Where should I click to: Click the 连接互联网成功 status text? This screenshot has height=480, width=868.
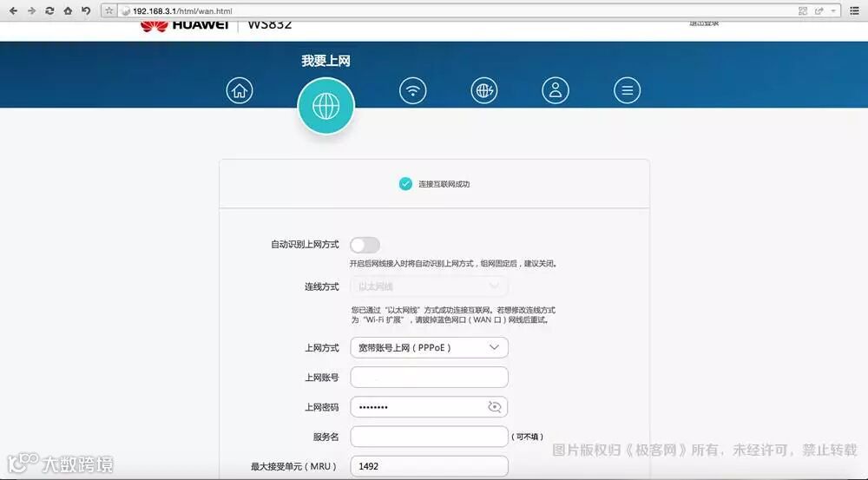coord(444,184)
